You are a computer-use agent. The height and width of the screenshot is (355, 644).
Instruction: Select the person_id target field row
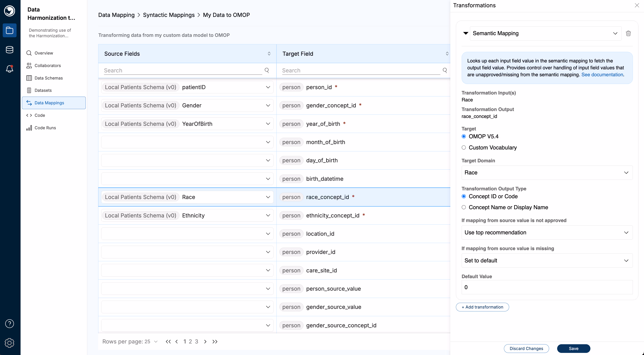363,87
